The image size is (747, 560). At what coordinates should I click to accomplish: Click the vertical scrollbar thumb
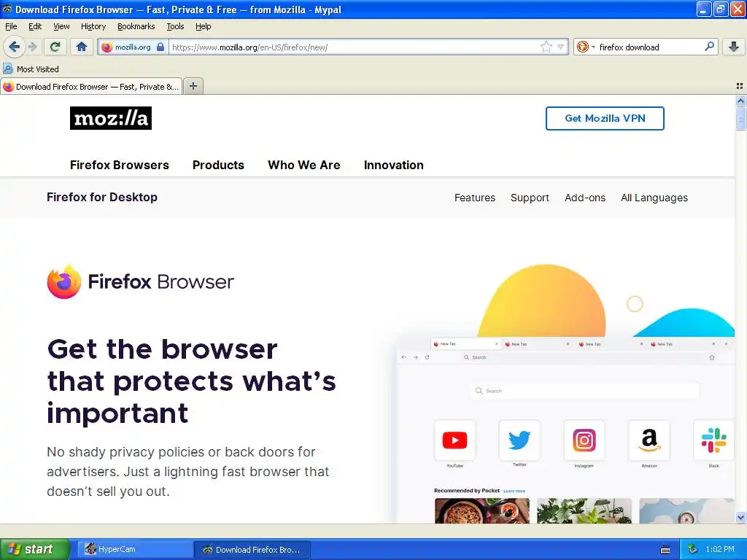[x=740, y=117]
